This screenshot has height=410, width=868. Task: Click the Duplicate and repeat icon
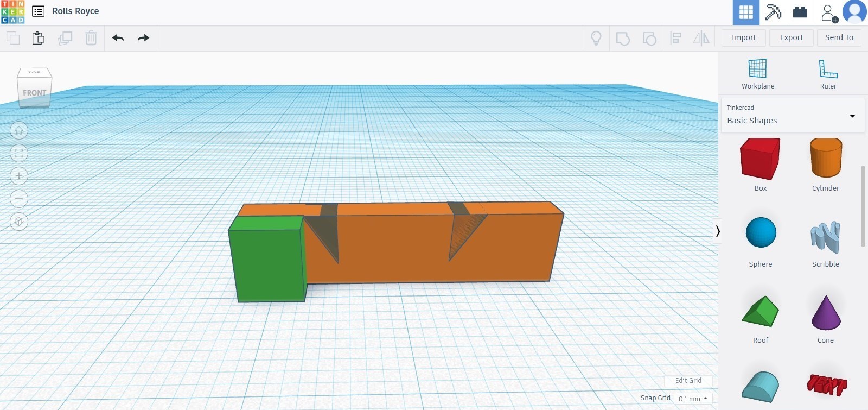coord(65,38)
